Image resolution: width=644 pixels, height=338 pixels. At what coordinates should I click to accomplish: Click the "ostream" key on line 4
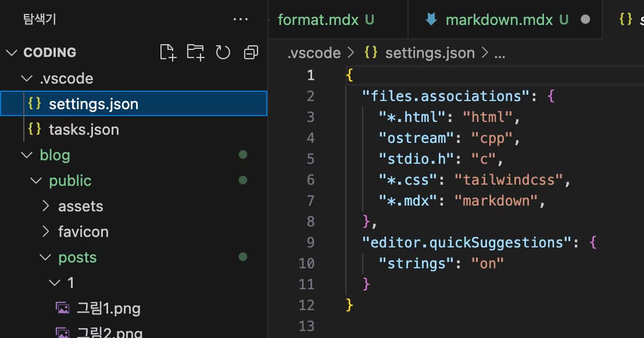click(417, 138)
